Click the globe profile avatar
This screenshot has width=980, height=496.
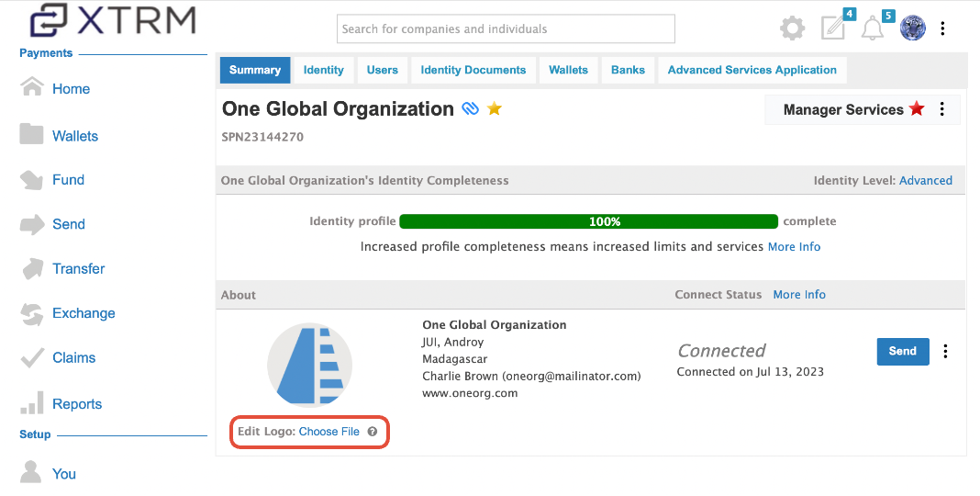[912, 28]
